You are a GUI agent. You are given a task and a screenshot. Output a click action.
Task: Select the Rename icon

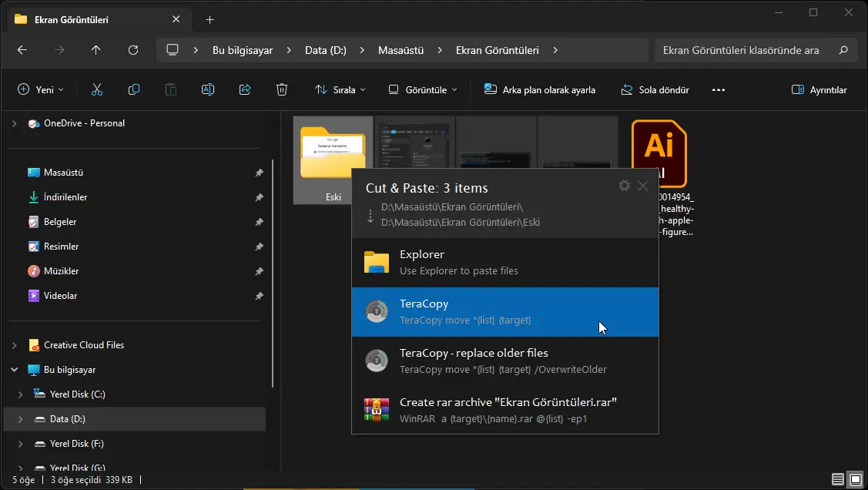click(207, 89)
